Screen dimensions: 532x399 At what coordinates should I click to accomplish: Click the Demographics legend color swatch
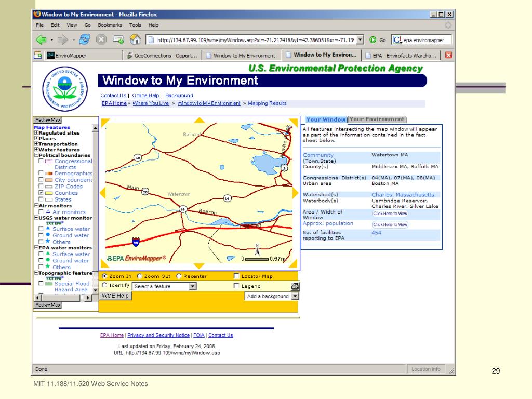tap(49, 174)
